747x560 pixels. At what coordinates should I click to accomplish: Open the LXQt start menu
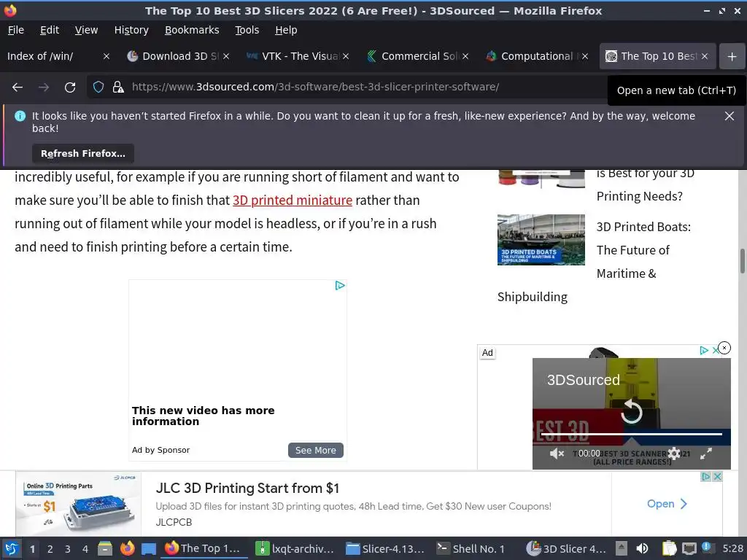coord(12,548)
